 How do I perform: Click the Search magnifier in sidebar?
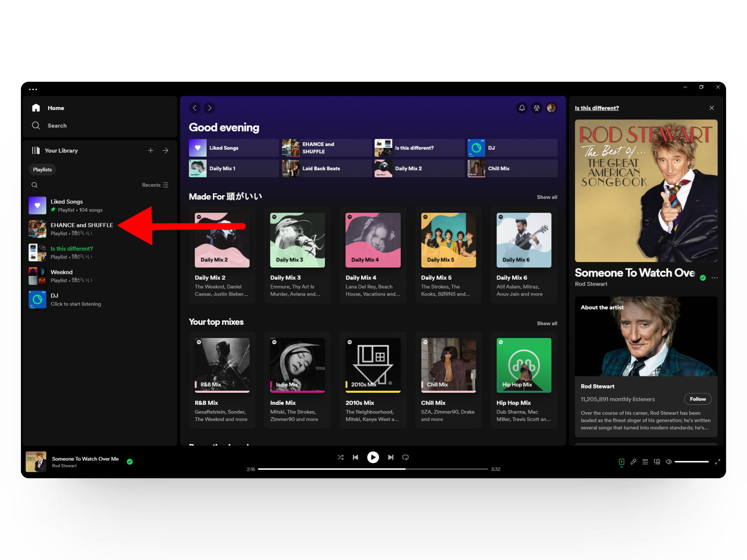click(36, 126)
